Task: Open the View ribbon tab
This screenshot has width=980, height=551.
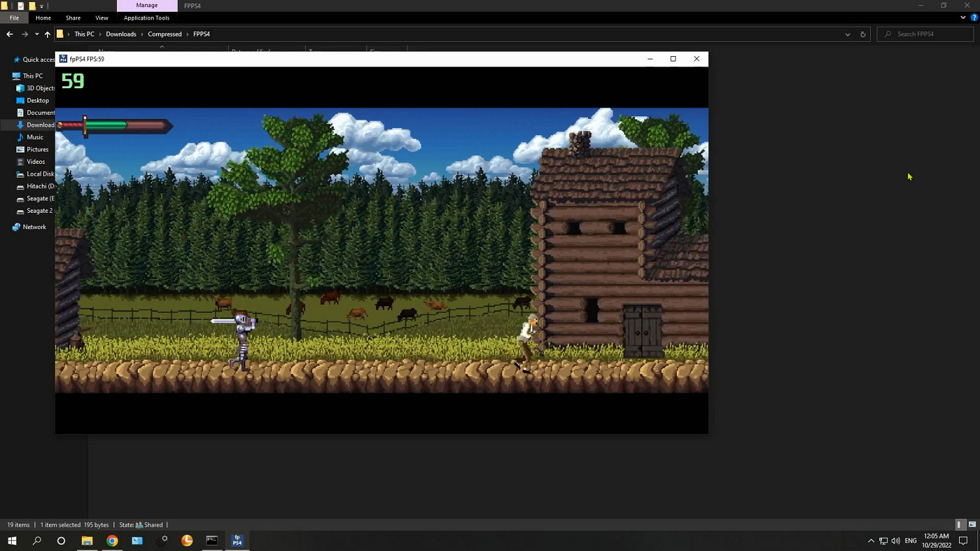Action: pos(101,18)
